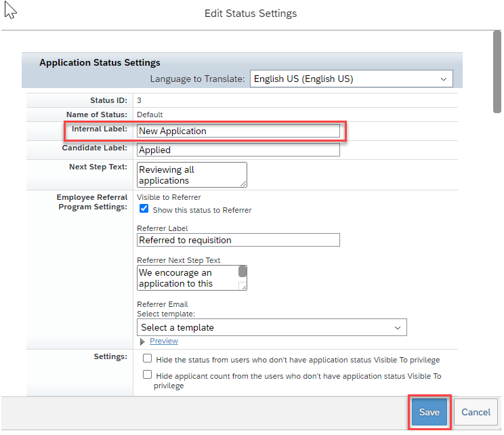This screenshot has width=504, height=435.
Task: Click the Select a template chevron arrow
Action: 398,328
